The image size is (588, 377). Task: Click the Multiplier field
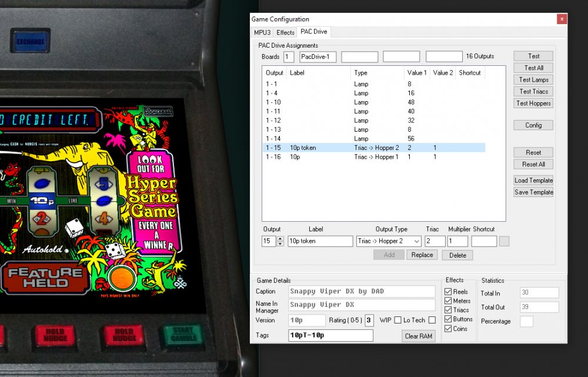click(457, 241)
